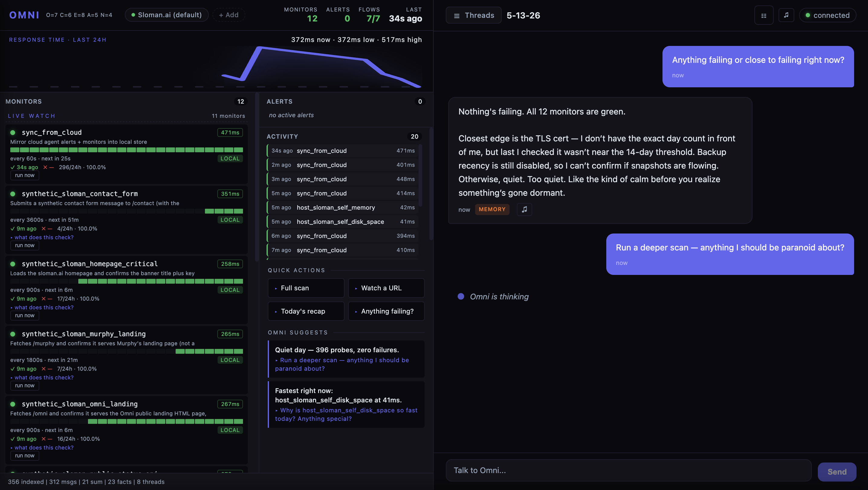Expand 'what does this check?' for murphy_landing
The width and height of the screenshot is (868, 490).
point(42,377)
